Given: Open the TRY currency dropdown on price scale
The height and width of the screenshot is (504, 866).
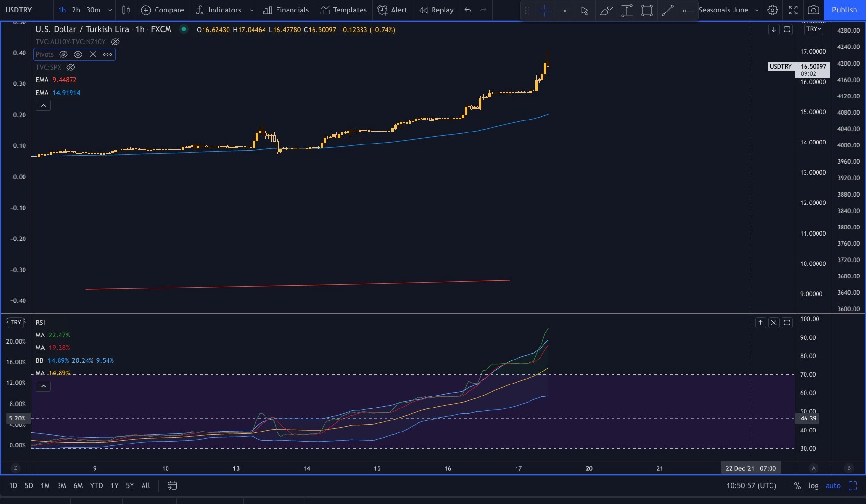Looking at the screenshot, I should (x=814, y=29).
